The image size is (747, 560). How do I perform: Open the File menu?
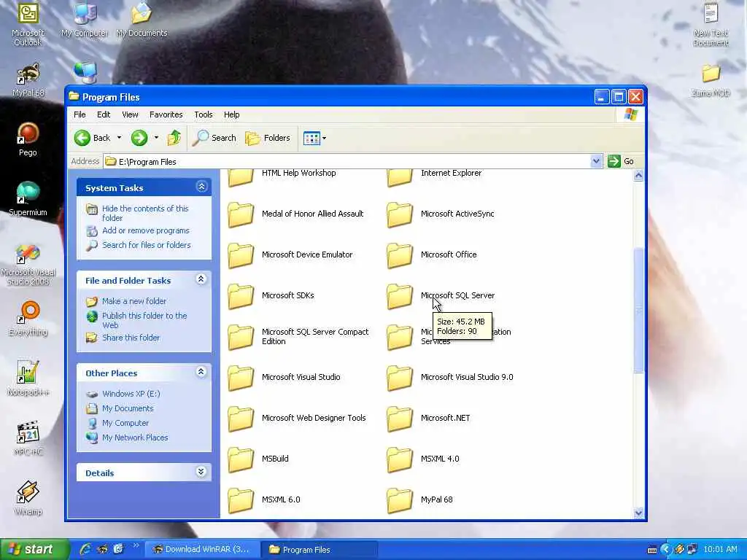(80, 114)
